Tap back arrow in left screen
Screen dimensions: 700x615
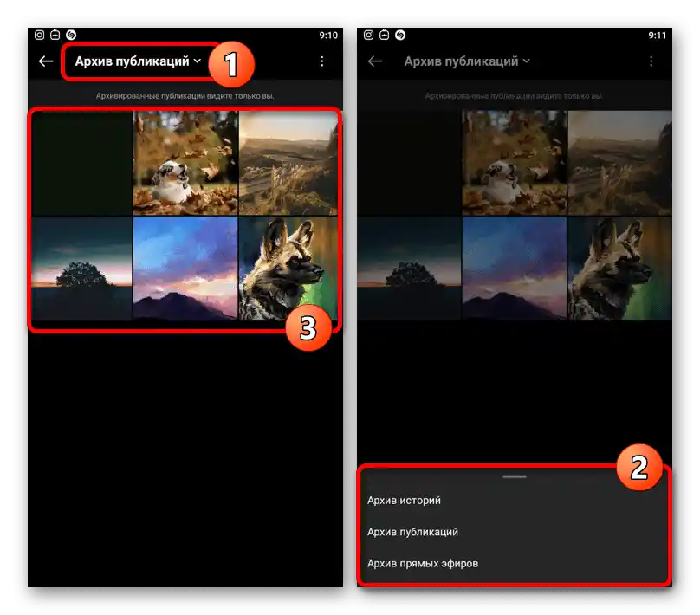pos(46,61)
